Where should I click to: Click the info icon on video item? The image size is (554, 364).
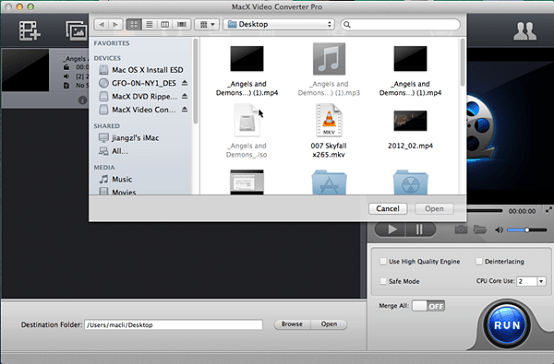[83, 100]
